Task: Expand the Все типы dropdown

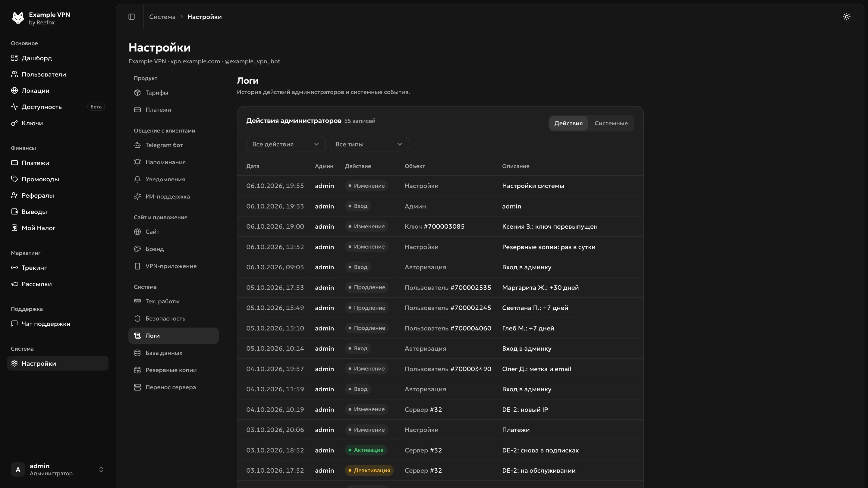Action: point(369,144)
